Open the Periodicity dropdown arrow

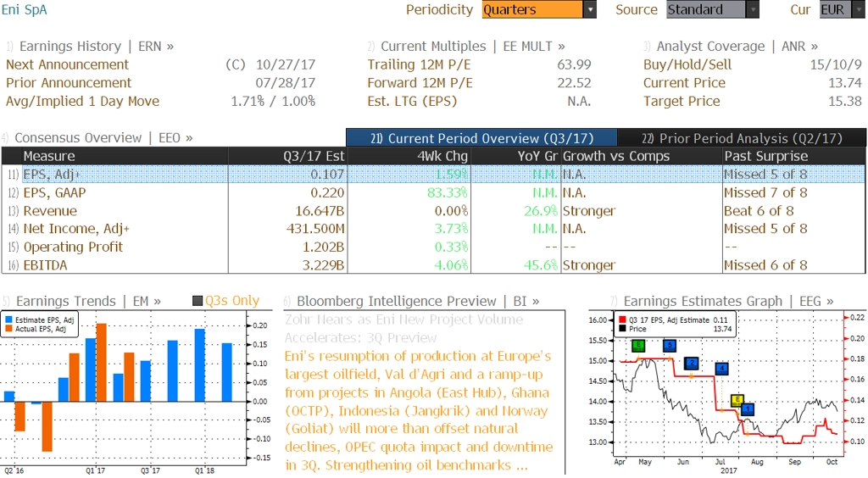590,9
